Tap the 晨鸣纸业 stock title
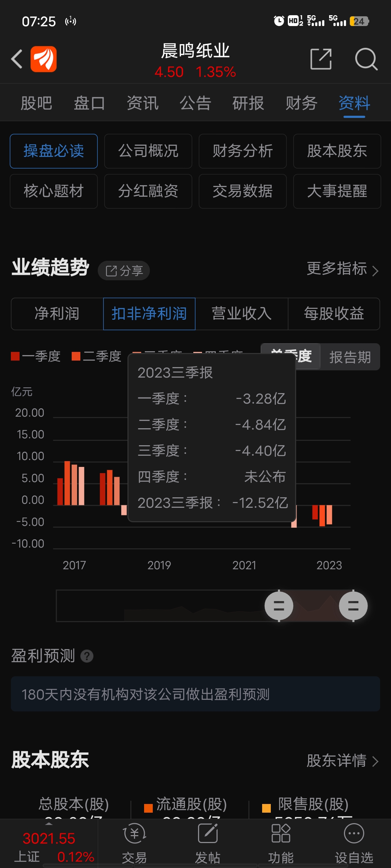Screen dimensions: 391x868 [195, 51]
